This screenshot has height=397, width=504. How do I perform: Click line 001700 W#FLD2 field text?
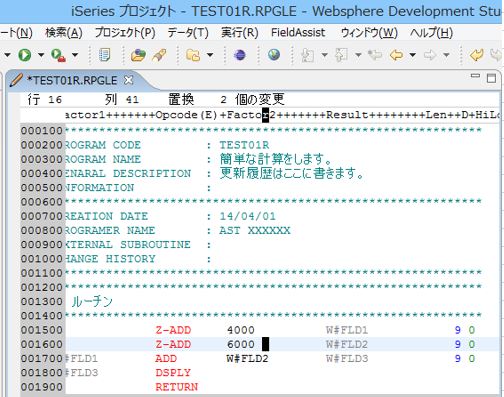pyautogui.click(x=247, y=359)
